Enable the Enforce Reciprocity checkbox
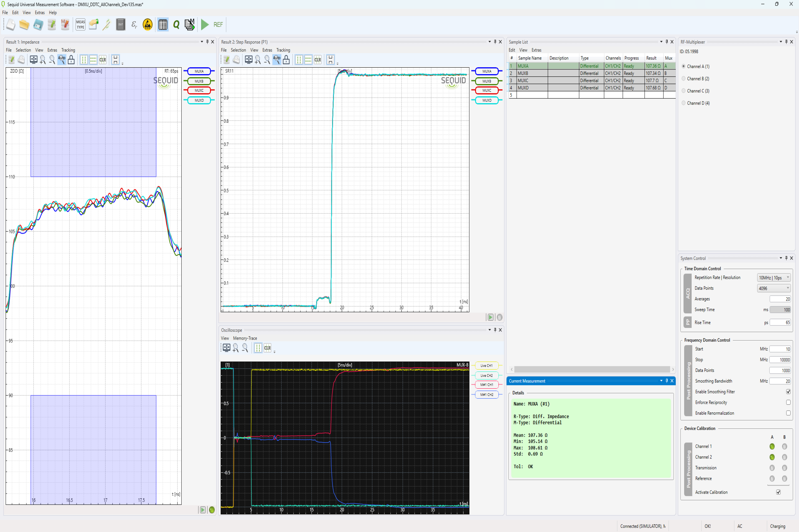 coord(788,402)
